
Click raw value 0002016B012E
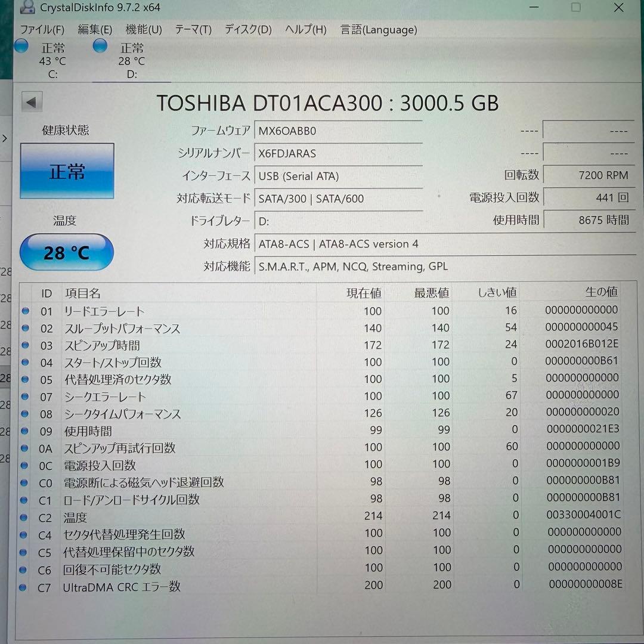point(581,344)
